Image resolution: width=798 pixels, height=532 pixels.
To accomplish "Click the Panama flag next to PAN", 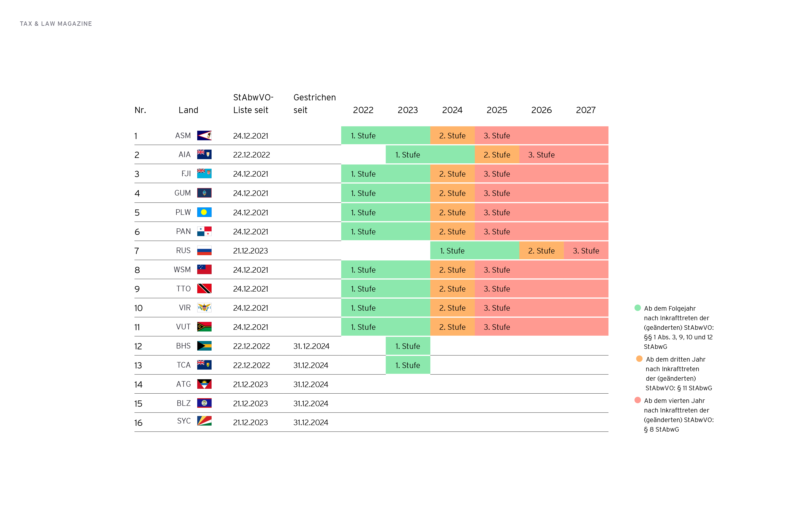I will [204, 231].
